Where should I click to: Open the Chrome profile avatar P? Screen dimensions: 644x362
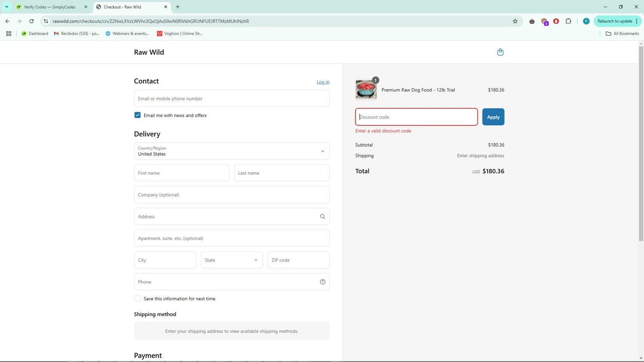click(586, 21)
